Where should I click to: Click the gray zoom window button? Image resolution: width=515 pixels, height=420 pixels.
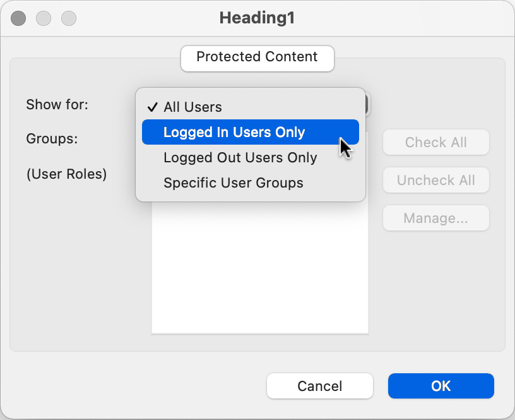click(68, 18)
